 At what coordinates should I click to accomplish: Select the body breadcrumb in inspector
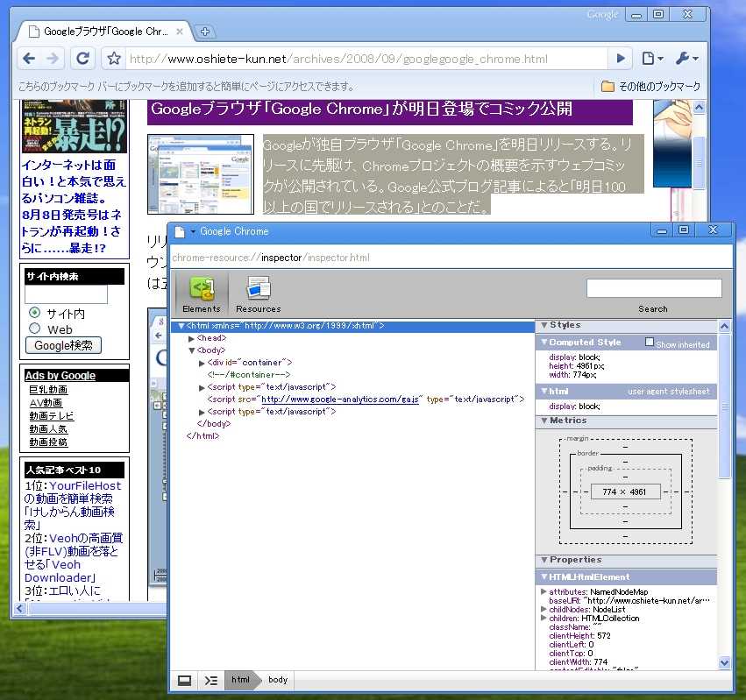click(x=278, y=680)
